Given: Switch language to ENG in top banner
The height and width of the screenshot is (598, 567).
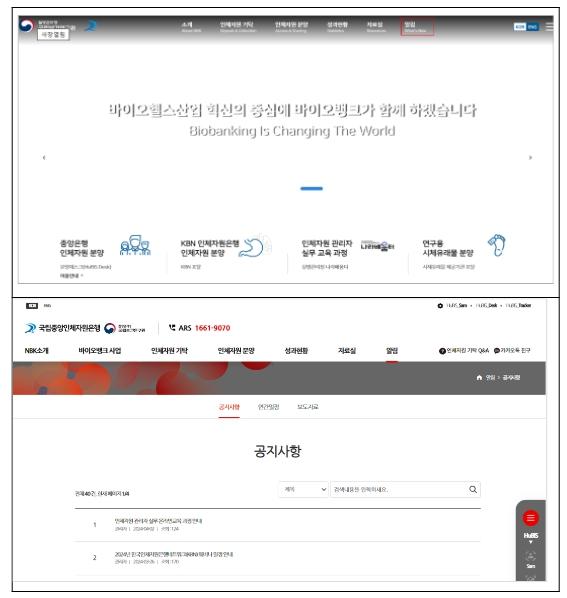Looking at the screenshot, I should click(x=533, y=27).
